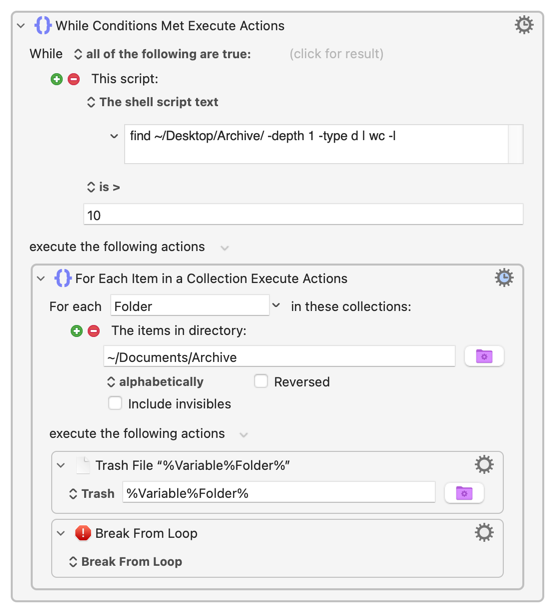Collapse the While Conditions Met action

21,26
